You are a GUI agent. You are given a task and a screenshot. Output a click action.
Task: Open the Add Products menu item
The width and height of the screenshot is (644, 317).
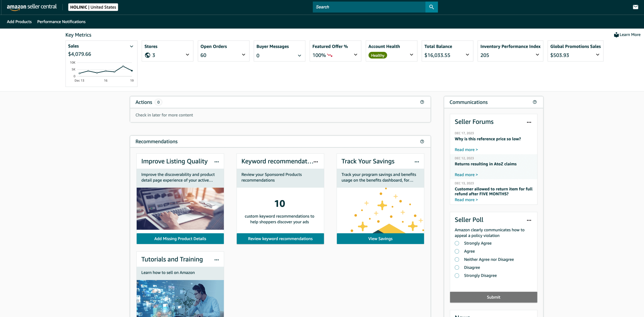click(19, 21)
